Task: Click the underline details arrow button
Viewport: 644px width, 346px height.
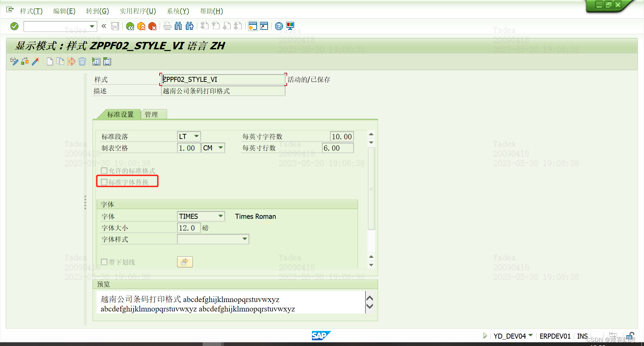Action: click(x=185, y=262)
